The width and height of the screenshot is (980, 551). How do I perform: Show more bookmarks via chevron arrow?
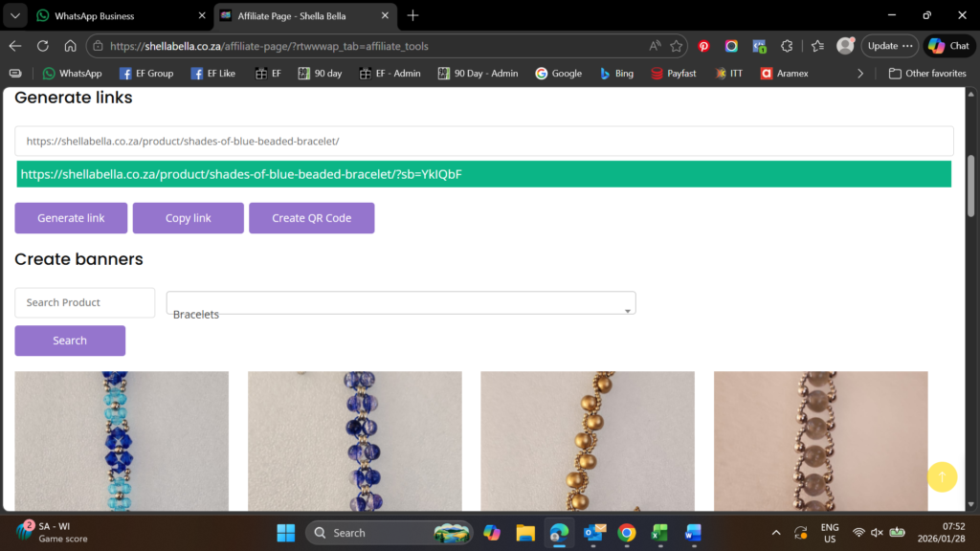tap(860, 73)
